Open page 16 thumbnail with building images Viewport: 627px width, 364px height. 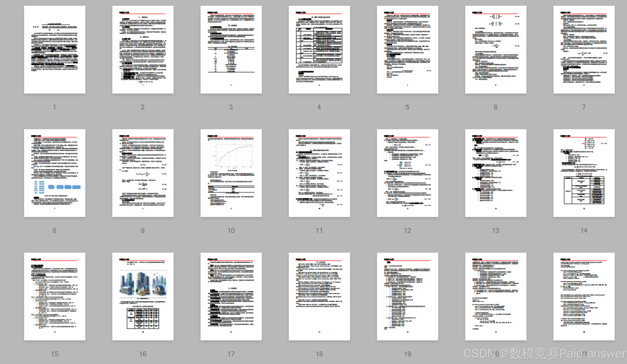click(x=143, y=296)
